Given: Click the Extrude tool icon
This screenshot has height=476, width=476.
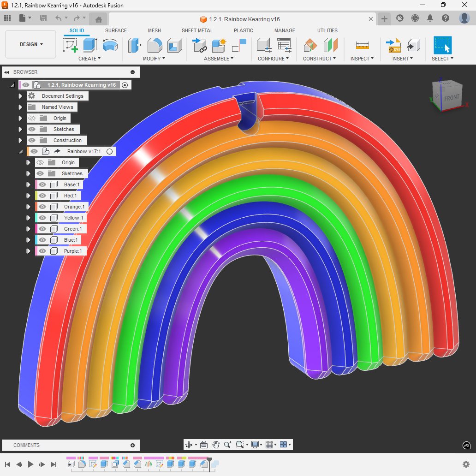Looking at the screenshot, I should 90,45.
